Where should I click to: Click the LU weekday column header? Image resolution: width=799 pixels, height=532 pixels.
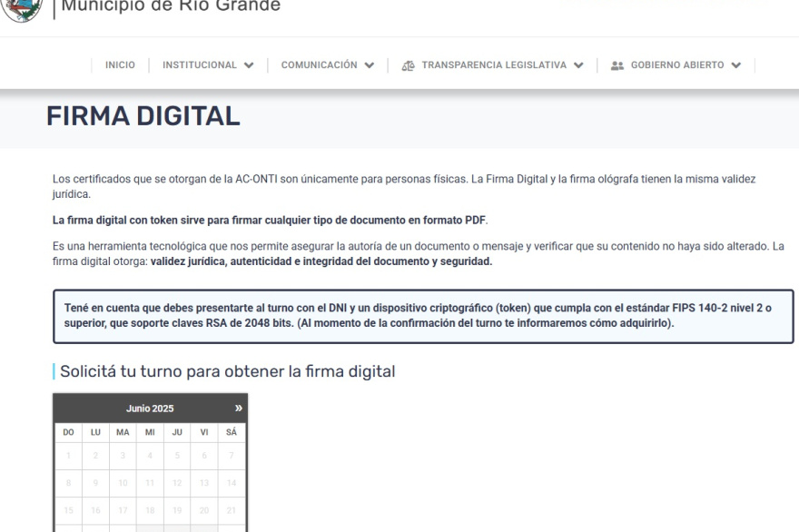click(95, 432)
